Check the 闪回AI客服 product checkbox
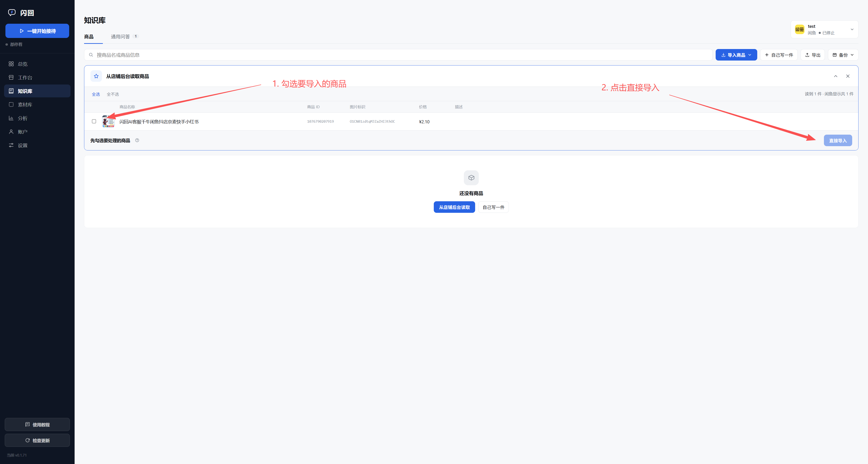Screen dimensions: 868x464 coord(94,121)
